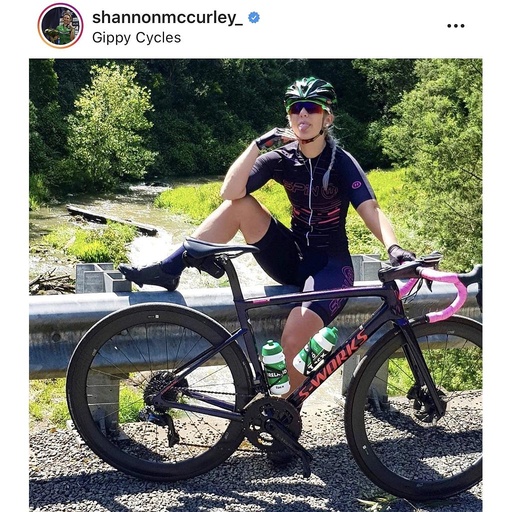Open the Gippy Cycles location link

136,38
